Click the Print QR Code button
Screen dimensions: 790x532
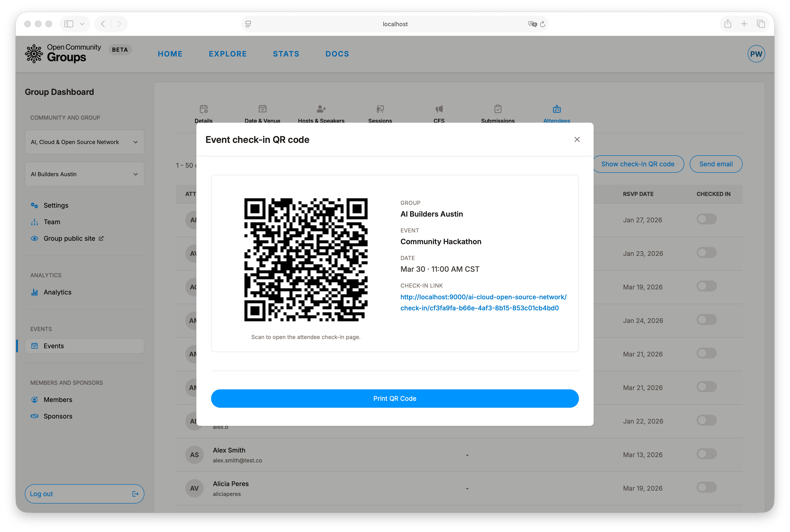coord(395,398)
